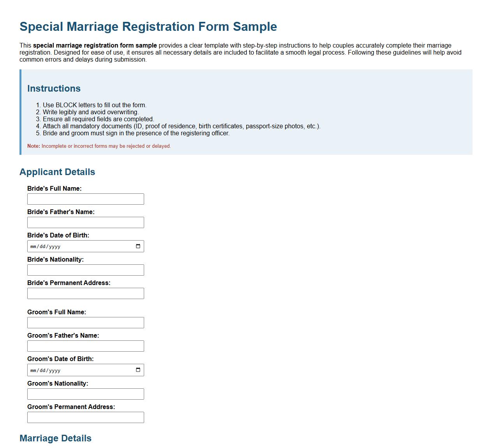This screenshot has width=492, height=448.
Task: Click the red Note warning text
Action: point(99,146)
